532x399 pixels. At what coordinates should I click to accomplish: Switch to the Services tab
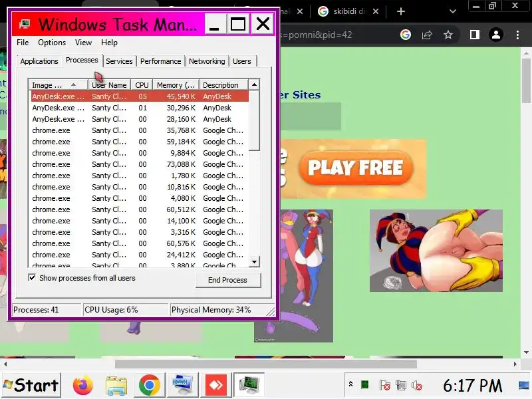(119, 61)
